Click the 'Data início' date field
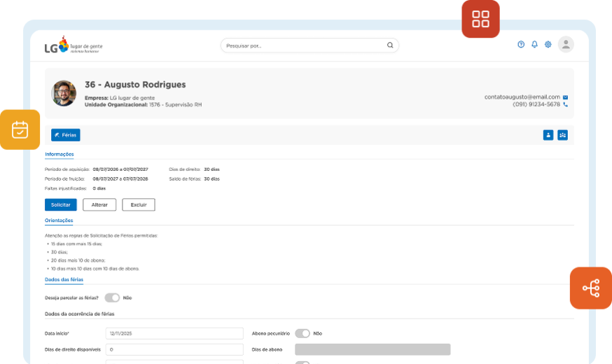Viewport: 612px width, 364px height. click(174, 333)
